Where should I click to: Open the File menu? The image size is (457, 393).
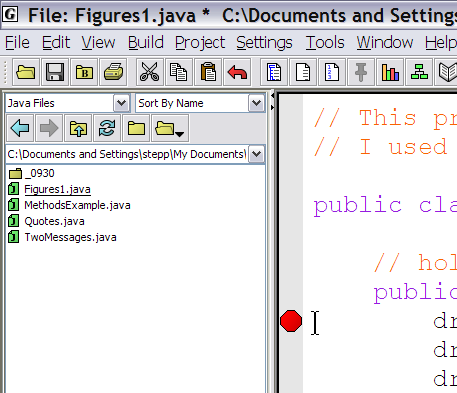(17, 43)
